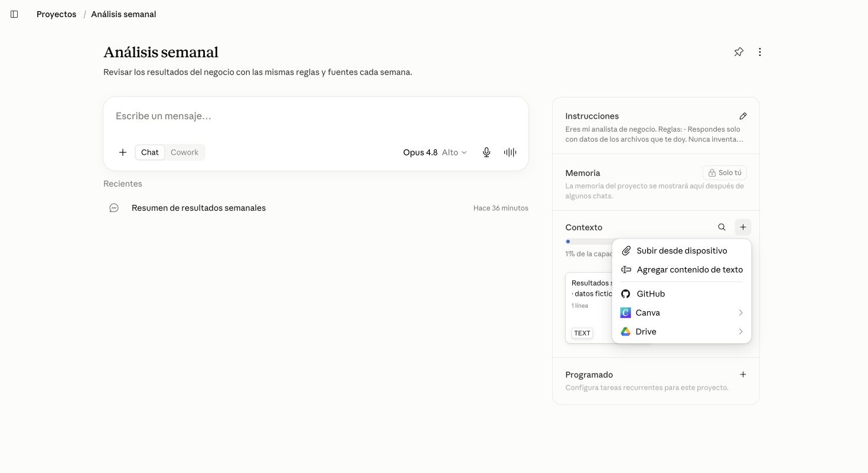
Task: Click the chat bubble icon of recent conversation
Action: click(114, 208)
